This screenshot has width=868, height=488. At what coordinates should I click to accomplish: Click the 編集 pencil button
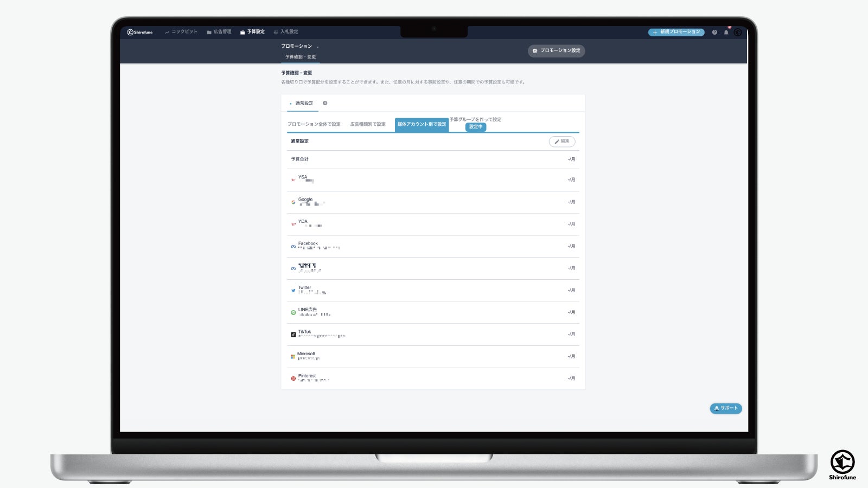pyautogui.click(x=562, y=141)
